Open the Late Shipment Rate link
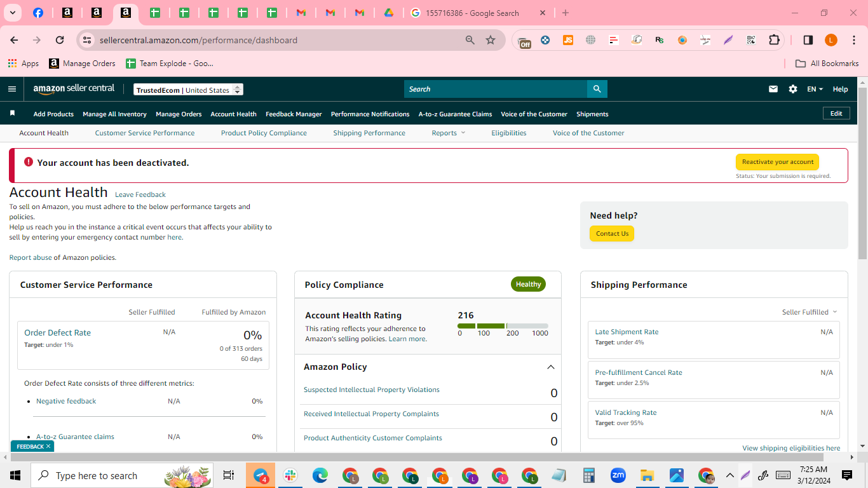This screenshot has width=868, height=488. coord(627,332)
